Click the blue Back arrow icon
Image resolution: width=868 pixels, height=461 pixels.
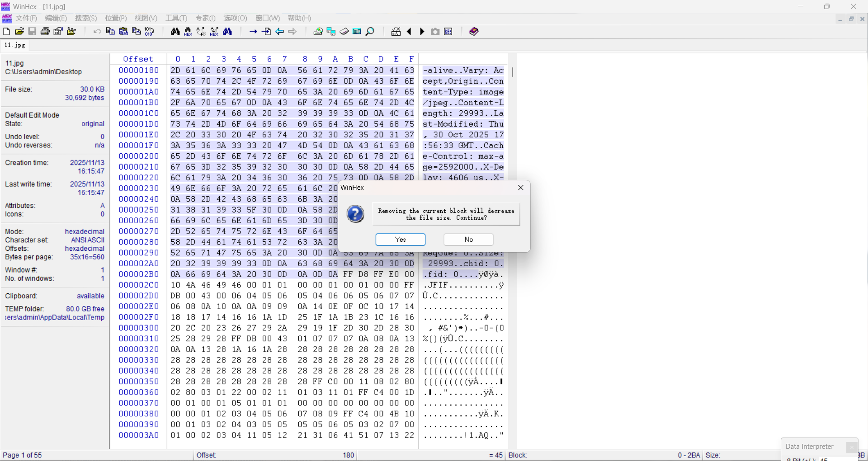pos(280,31)
